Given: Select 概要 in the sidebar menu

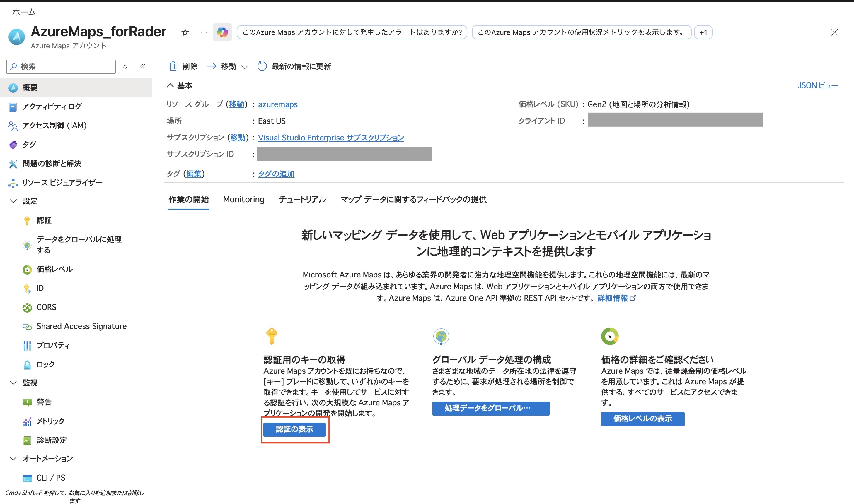Looking at the screenshot, I should tap(76, 88).
